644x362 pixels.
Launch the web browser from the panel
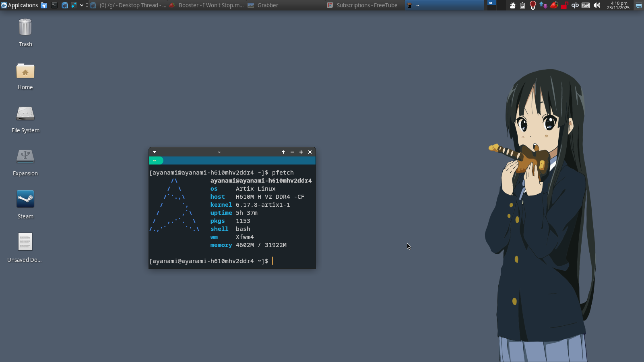65,5
